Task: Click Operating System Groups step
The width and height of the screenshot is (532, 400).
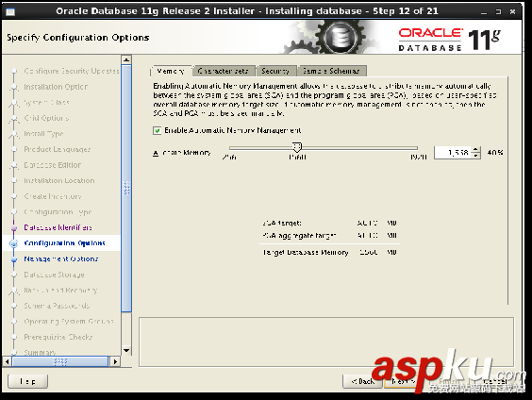Action: point(69,322)
